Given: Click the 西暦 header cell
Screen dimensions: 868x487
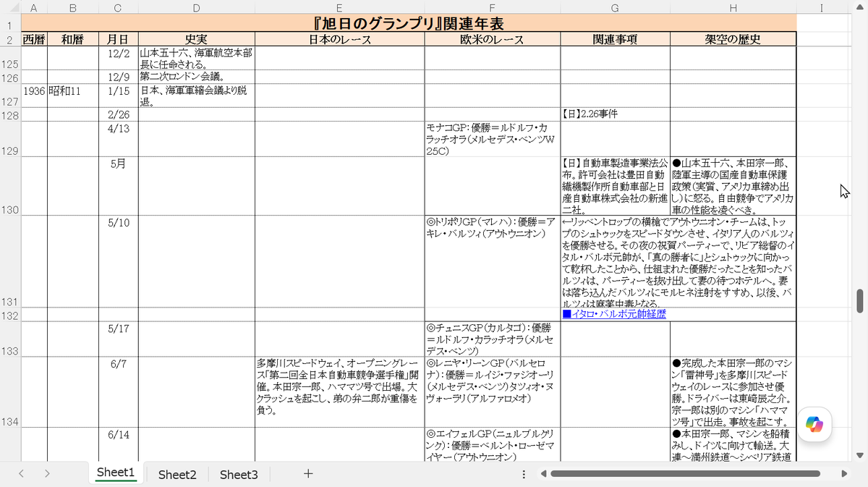Looking at the screenshot, I should pos(34,40).
